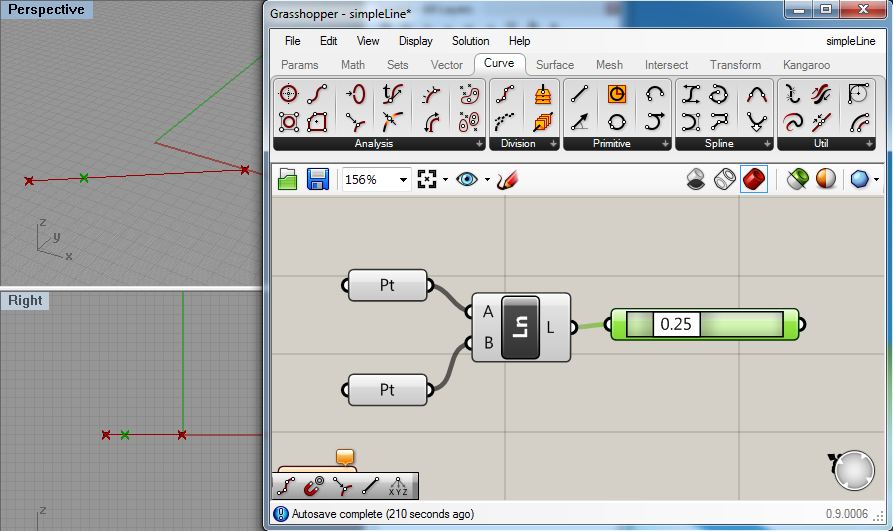Toggle the magnet snap icon
The image size is (893, 531).
point(313,487)
